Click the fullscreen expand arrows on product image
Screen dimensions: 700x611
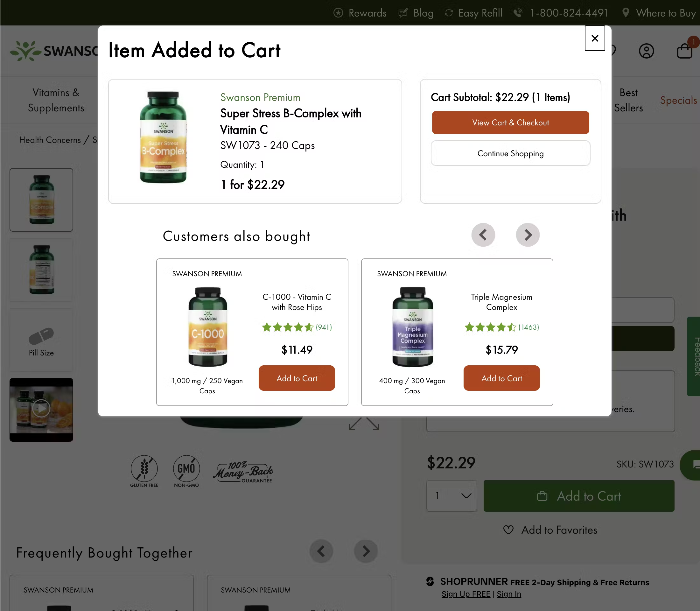tap(363, 424)
